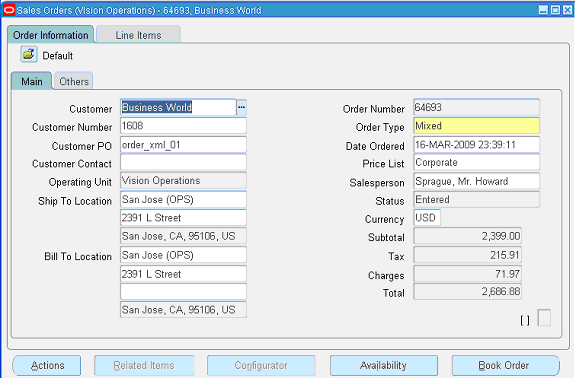Click the empty Customer Contact field
575x378 pixels.
[183, 162]
